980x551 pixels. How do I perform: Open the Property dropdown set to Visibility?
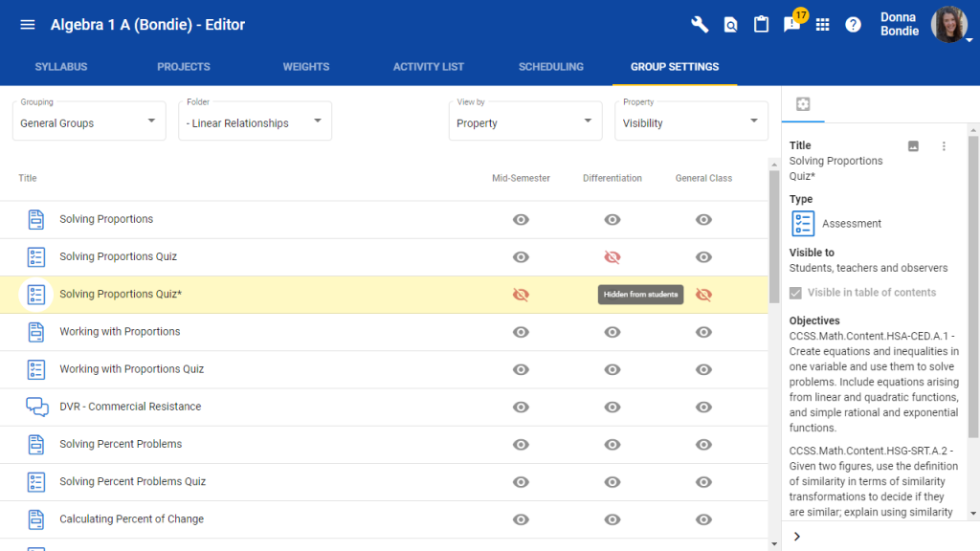[x=691, y=121]
